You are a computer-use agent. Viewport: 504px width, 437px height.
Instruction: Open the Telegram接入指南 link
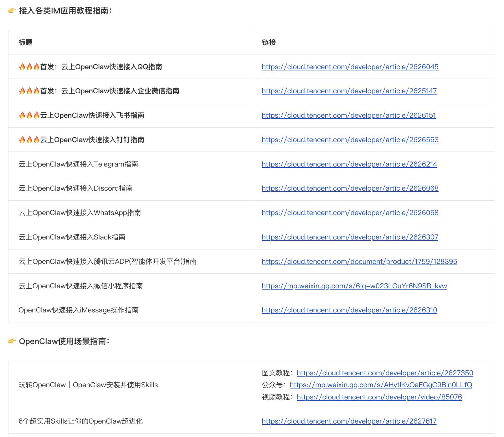(x=349, y=164)
